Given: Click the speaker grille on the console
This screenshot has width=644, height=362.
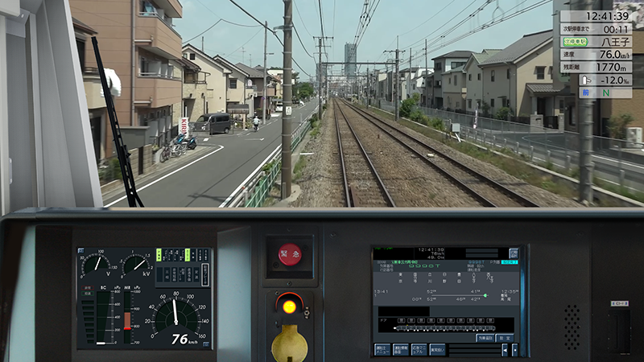Looking at the screenshot, I should 572,327.
